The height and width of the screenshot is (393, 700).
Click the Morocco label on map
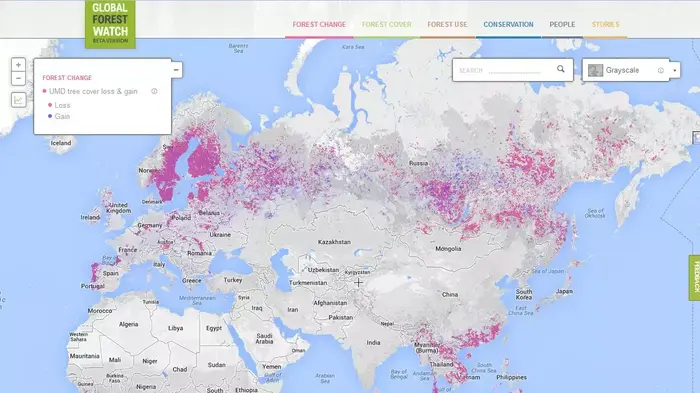[x=100, y=310]
